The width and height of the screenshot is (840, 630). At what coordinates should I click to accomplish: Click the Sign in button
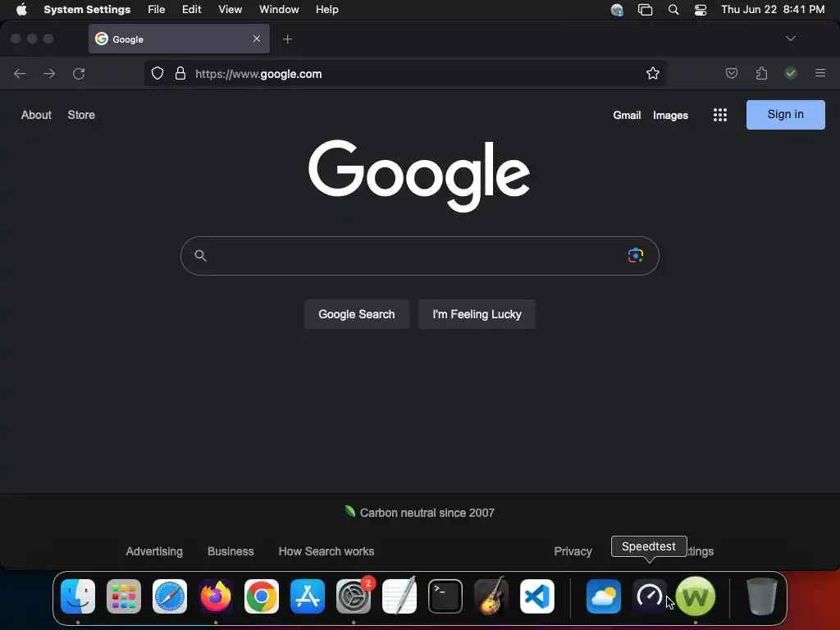[785, 115]
